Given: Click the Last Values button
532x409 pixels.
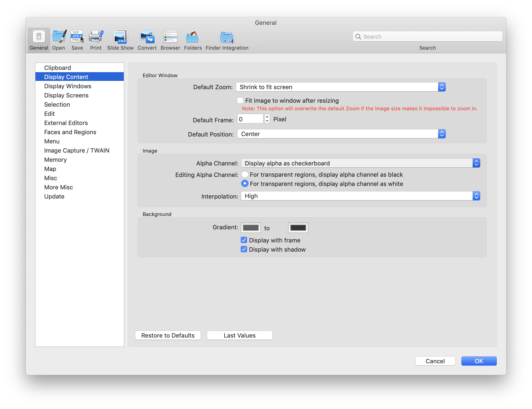Looking at the screenshot, I should [x=239, y=335].
